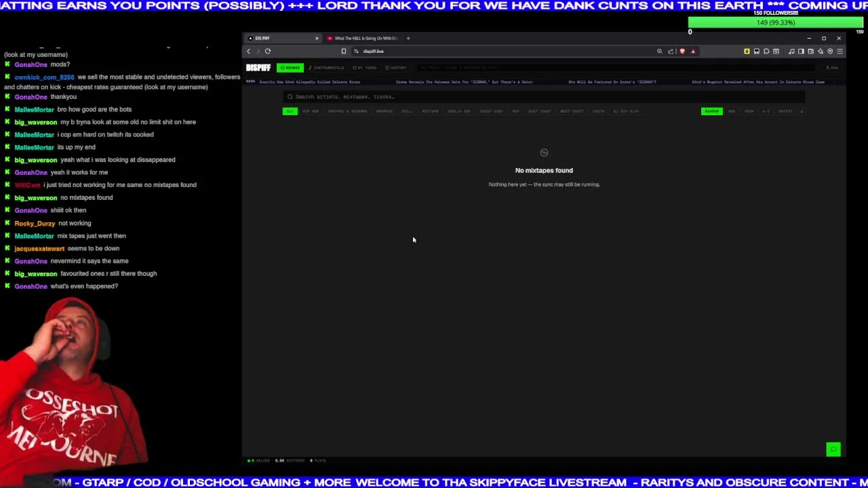Select the Chief Keef filter chip
Viewport: 868px width, 488px height.
point(492,111)
